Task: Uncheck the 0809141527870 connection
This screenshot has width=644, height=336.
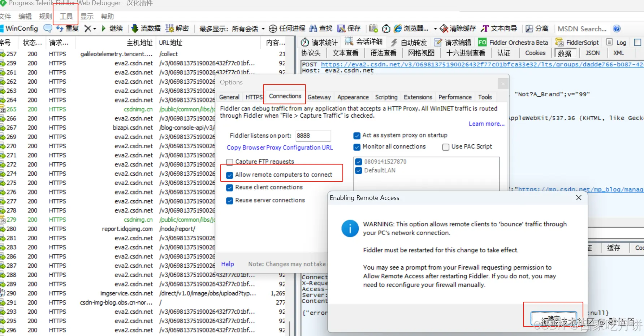Action: coord(359,162)
